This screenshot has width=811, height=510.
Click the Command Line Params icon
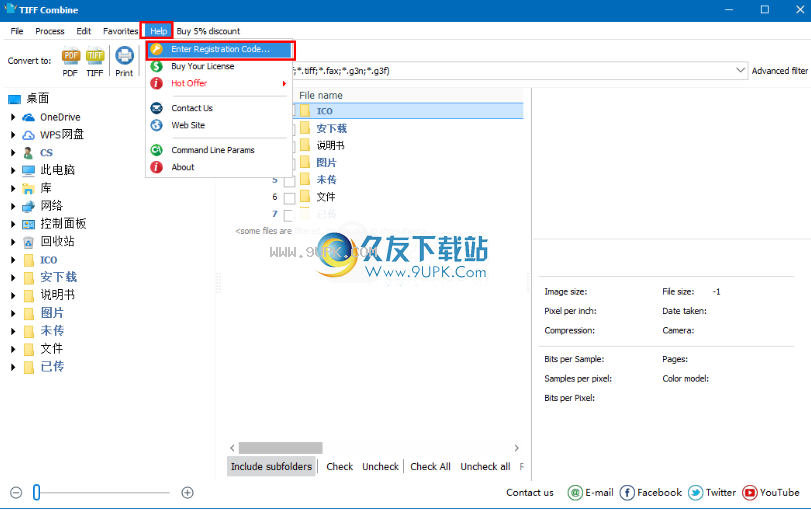(x=157, y=150)
